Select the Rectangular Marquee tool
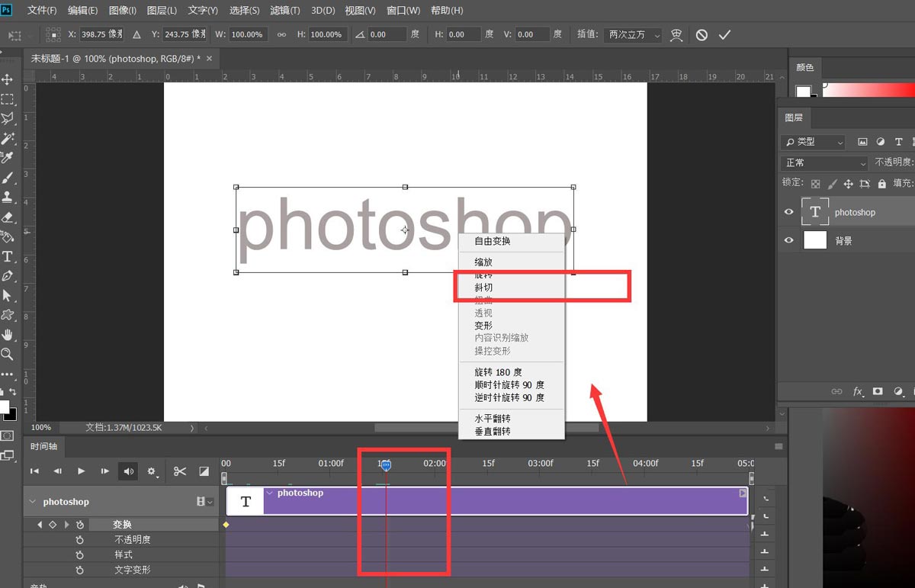This screenshot has width=915, height=588. pyautogui.click(x=8, y=99)
